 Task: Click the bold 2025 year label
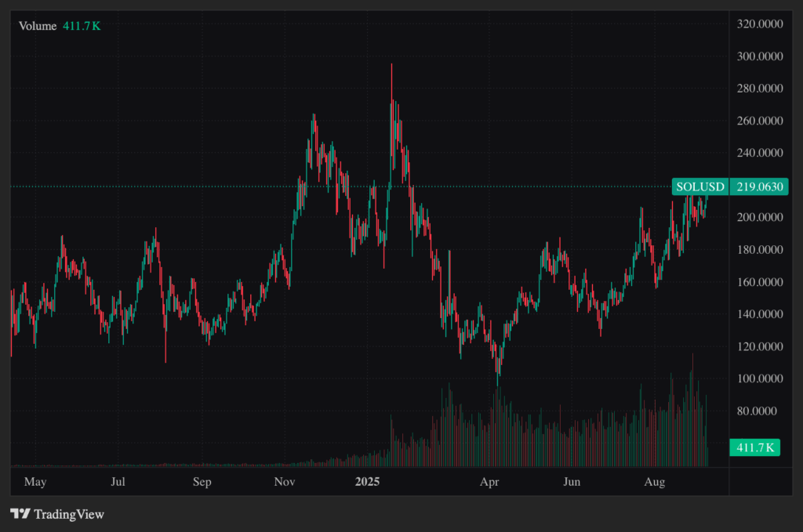tap(367, 482)
